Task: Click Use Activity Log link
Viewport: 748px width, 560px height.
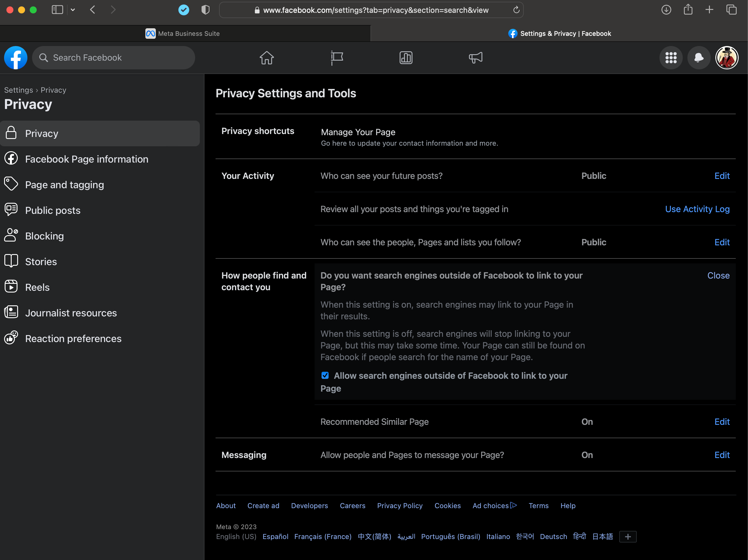Action: [697, 209]
